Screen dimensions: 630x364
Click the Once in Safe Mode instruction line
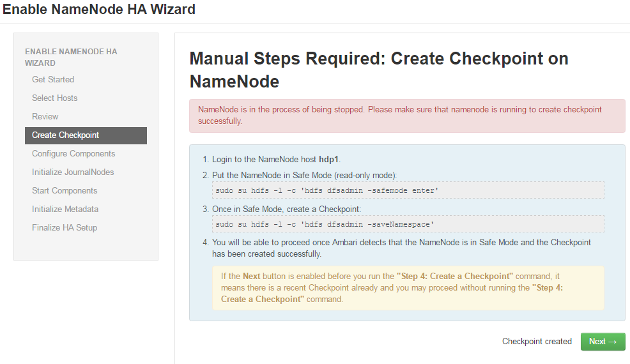click(x=286, y=209)
